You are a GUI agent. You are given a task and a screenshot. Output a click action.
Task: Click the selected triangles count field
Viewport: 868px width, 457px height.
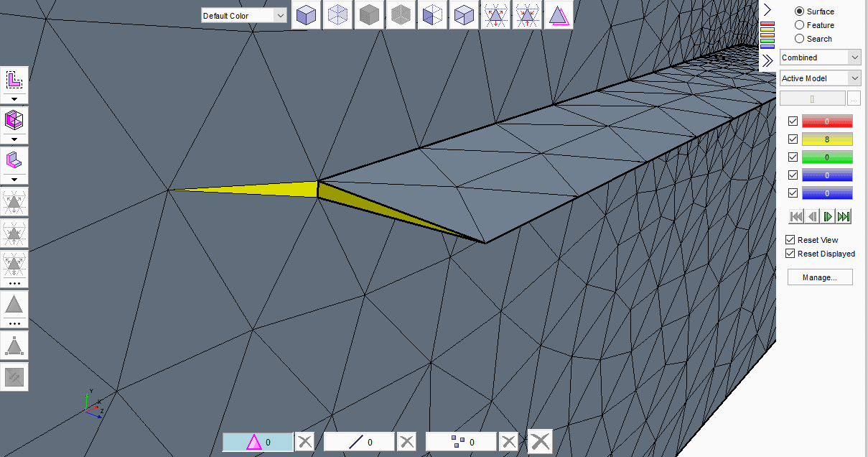pos(258,442)
